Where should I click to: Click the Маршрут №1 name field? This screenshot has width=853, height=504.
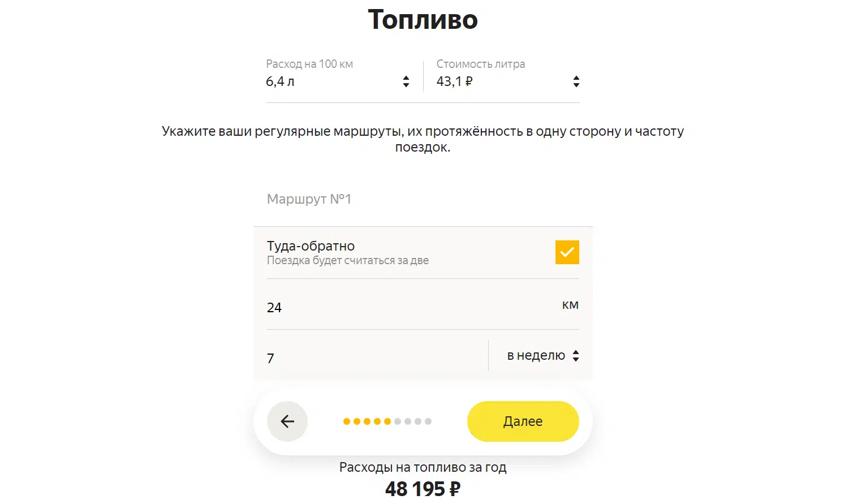(423, 199)
